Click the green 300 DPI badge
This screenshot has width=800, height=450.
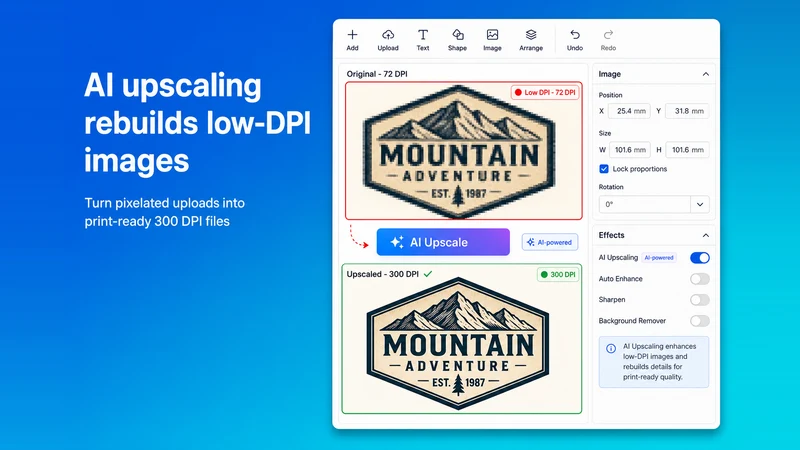[558, 274]
